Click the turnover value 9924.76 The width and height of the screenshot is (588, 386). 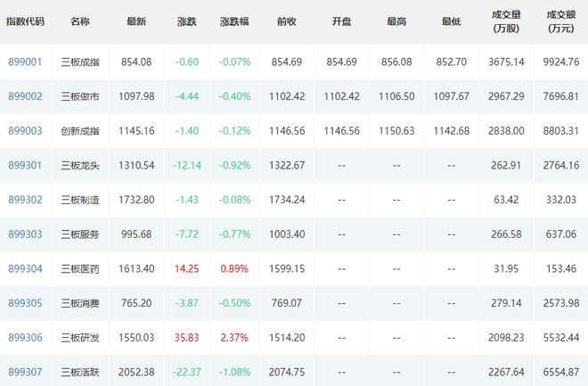coord(561,62)
